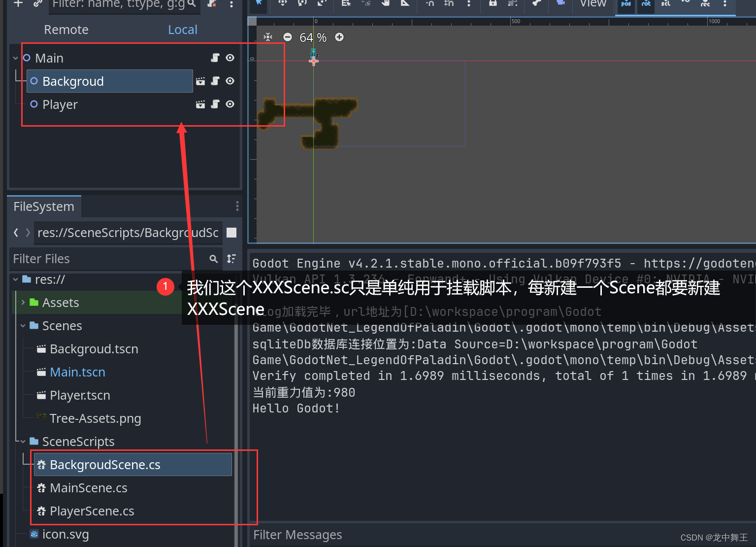
Task: Toggle the rec auto-key icon
Action: click(x=705, y=3)
